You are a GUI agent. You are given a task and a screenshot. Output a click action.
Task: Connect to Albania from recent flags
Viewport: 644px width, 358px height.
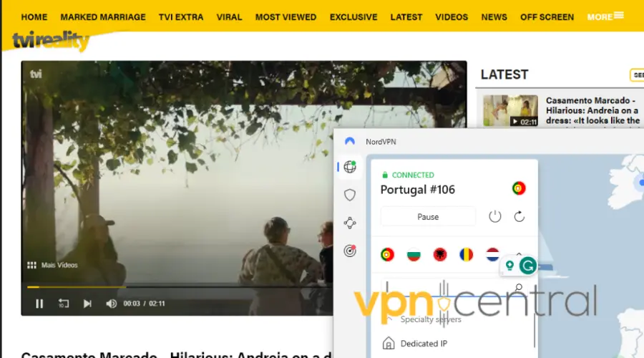(440, 254)
